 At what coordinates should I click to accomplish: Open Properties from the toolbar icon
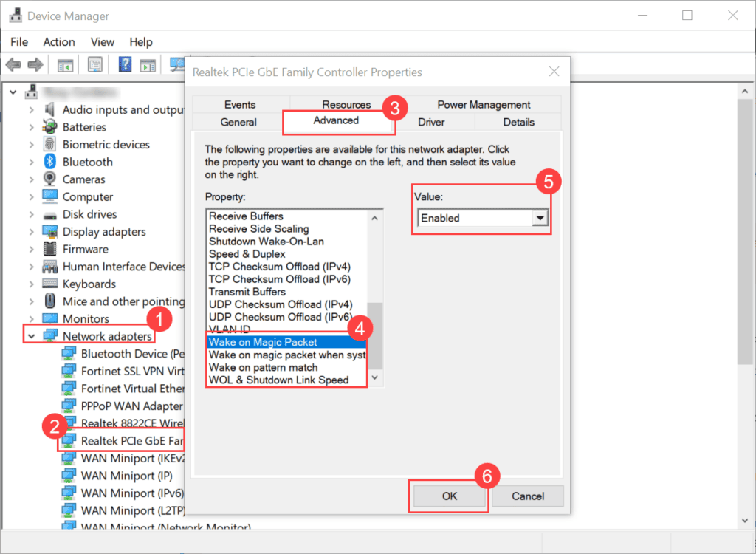pyautogui.click(x=95, y=64)
